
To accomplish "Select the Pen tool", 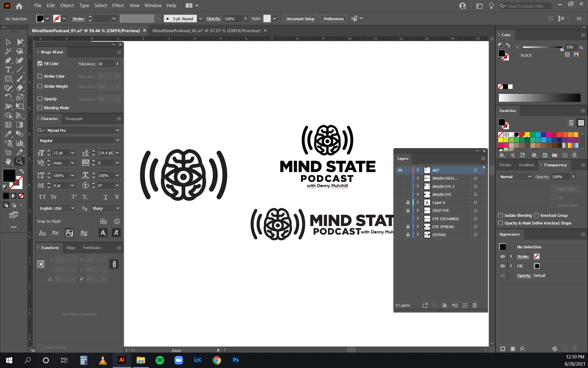I will click(x=8, y=60).
